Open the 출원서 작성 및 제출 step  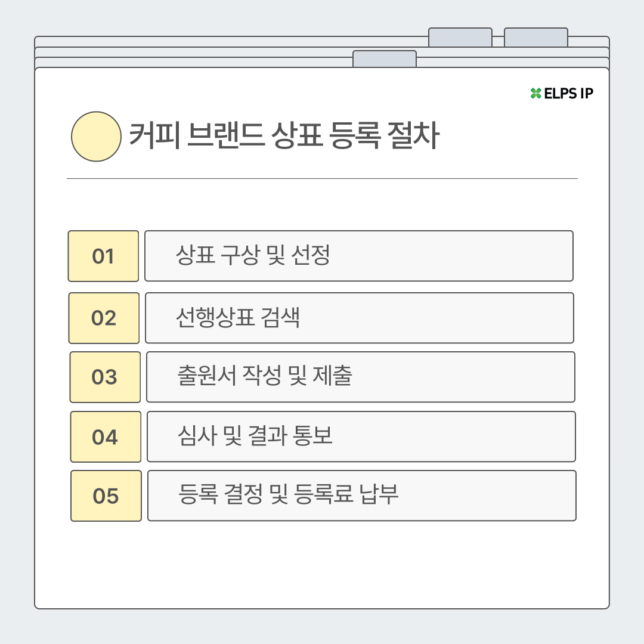click(x=361, y=377)
